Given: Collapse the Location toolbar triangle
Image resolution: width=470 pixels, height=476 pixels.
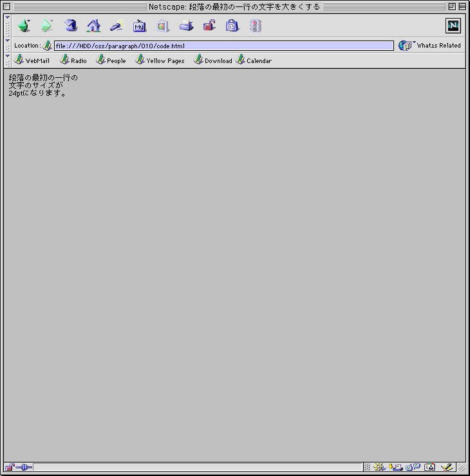Looking at the screenshot, I should coord(8,41).
